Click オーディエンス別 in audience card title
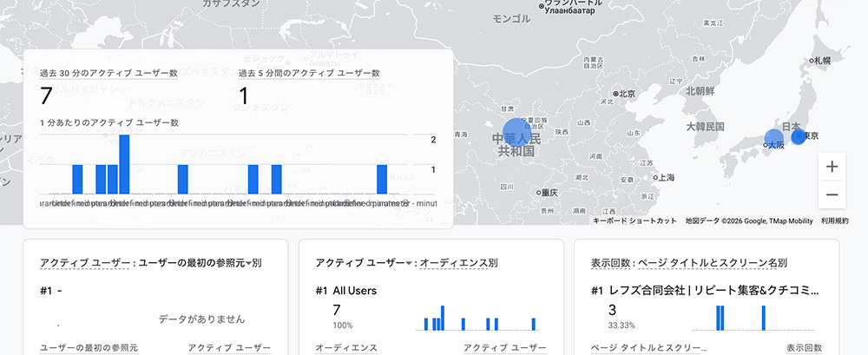The width and height of the screenshot is (868, 355). click(x=458, y=263)
